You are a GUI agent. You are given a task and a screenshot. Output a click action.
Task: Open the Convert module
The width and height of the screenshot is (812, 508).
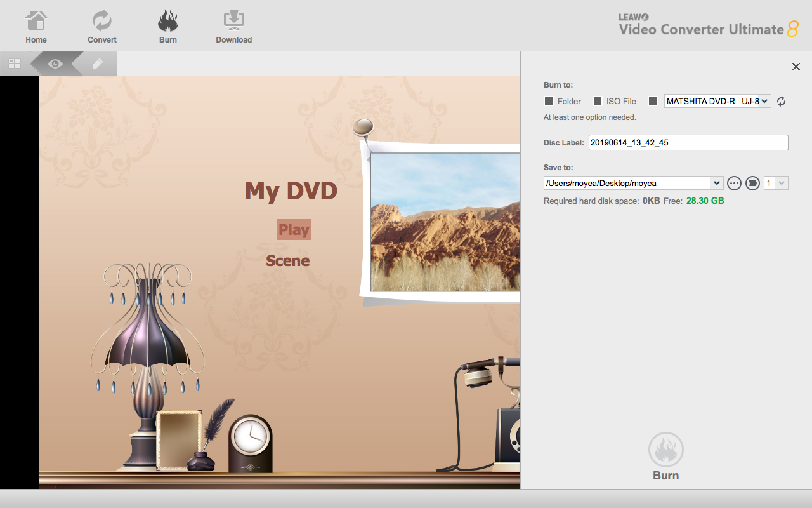click(102, 22)
